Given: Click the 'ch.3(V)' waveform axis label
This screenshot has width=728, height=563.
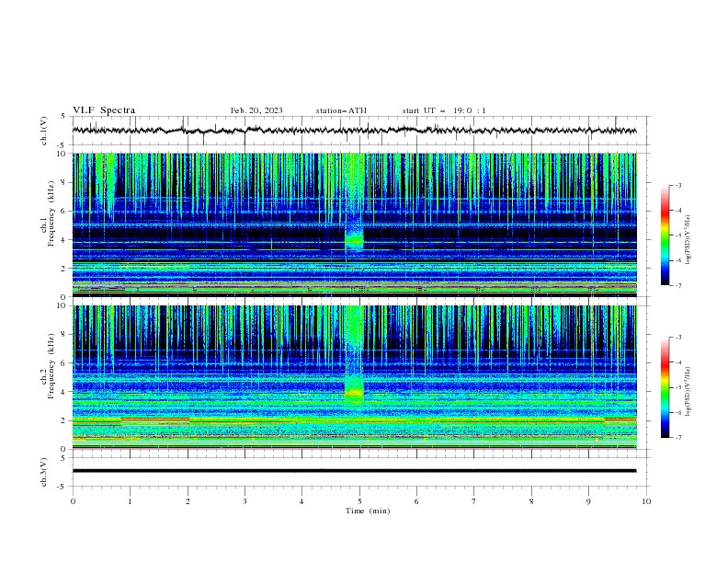Looking at the screenshot, I should tap(43, 472).
